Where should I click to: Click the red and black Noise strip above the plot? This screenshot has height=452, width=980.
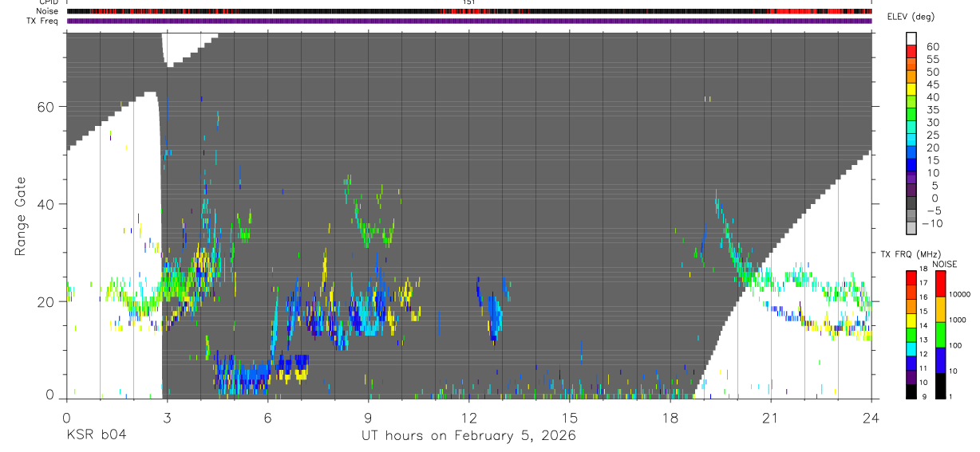pos(469,11)
